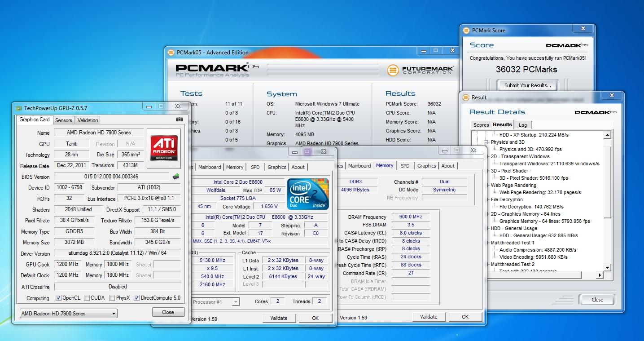The image size is (644, 341).
Task: Select 'Video Encoding: 5951.680 KB/s' row
Action: click(533, 257)
